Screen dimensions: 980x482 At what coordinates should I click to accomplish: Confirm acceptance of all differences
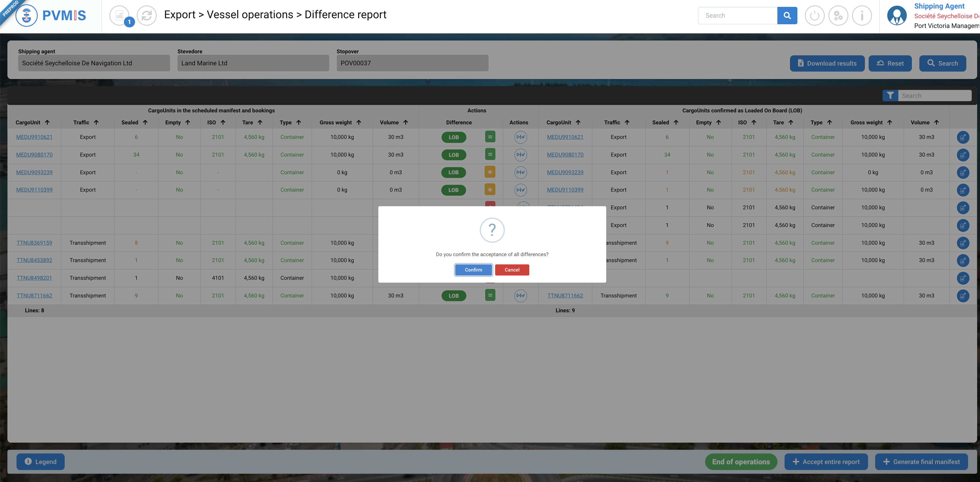click(473, 270)
